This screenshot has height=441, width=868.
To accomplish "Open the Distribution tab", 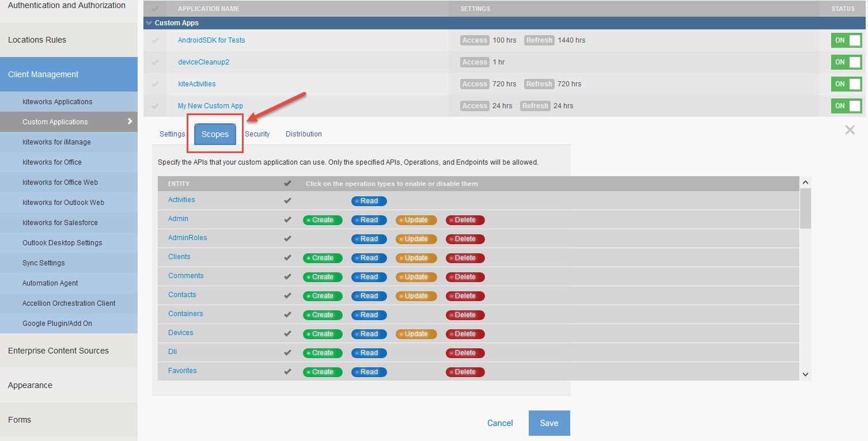I will (304, 134).
